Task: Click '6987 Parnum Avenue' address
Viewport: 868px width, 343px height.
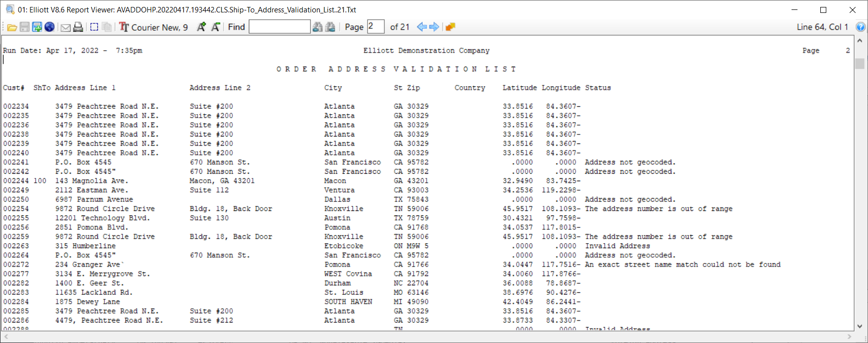Action: [94, 200]
